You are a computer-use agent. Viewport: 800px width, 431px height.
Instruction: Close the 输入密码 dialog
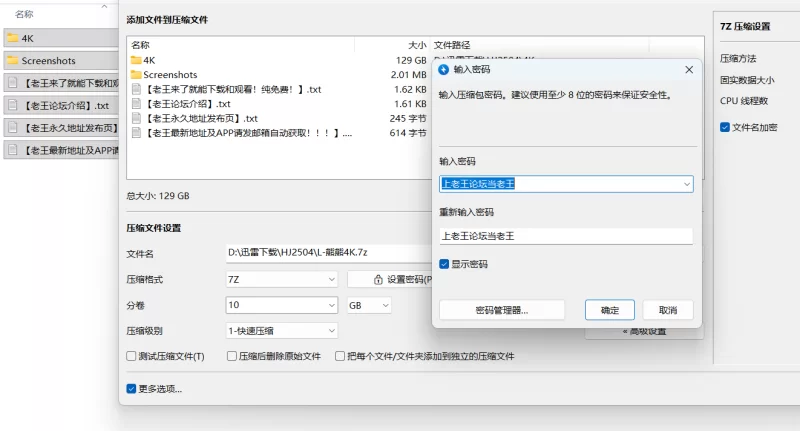click(x=689, y=69)
